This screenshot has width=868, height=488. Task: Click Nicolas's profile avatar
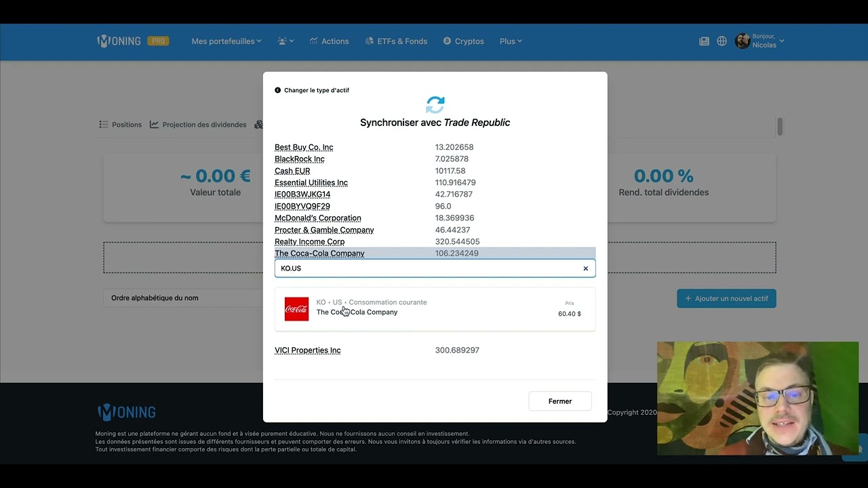tap(743, 41)
